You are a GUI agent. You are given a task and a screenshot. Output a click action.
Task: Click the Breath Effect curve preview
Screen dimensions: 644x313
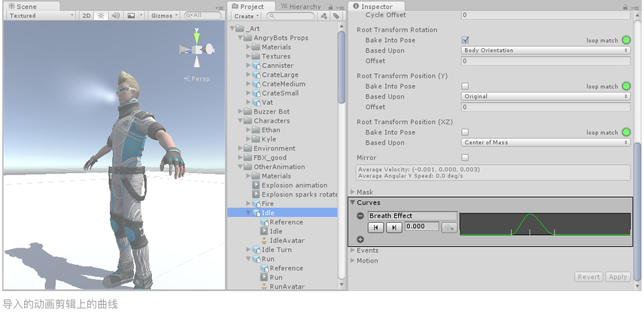click(x=545, y=224)
